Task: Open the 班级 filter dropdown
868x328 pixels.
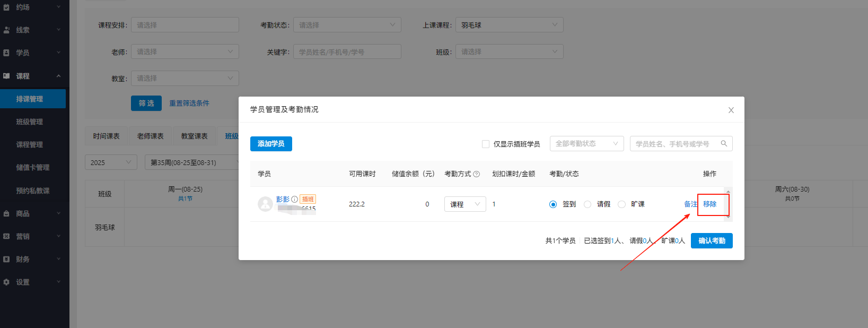Action: click(x=510, y=51)
